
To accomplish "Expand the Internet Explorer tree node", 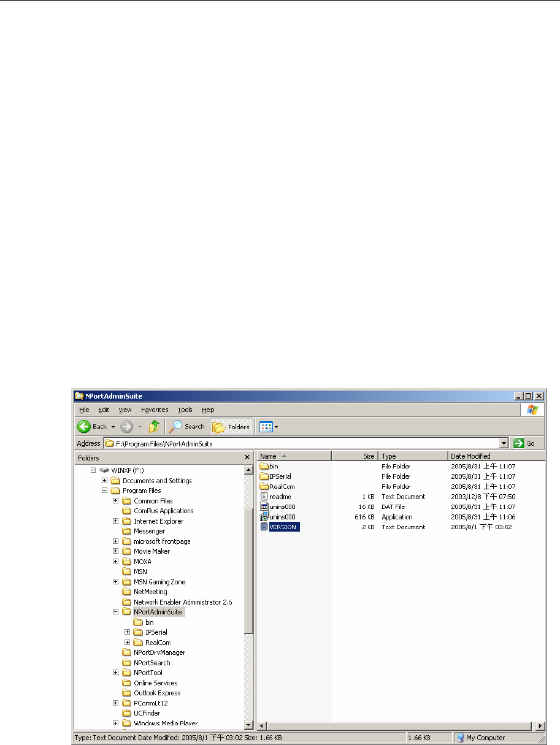I will tap(116, 521).
